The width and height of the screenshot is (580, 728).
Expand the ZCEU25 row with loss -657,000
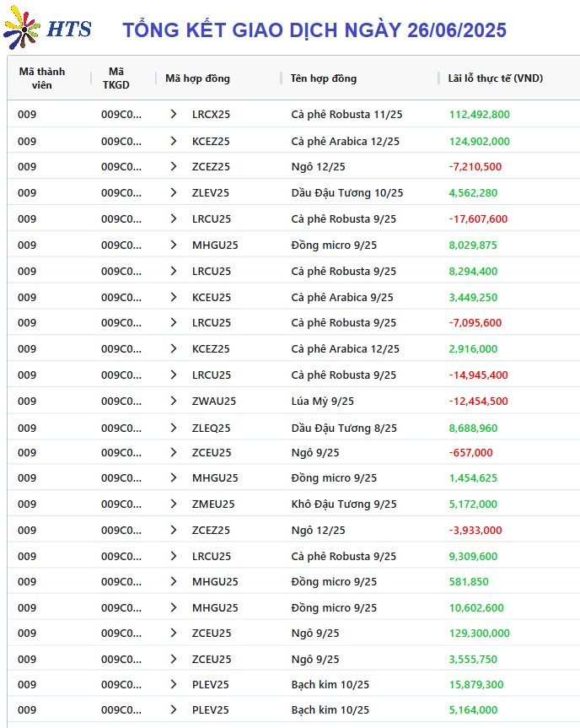[174, 453]
